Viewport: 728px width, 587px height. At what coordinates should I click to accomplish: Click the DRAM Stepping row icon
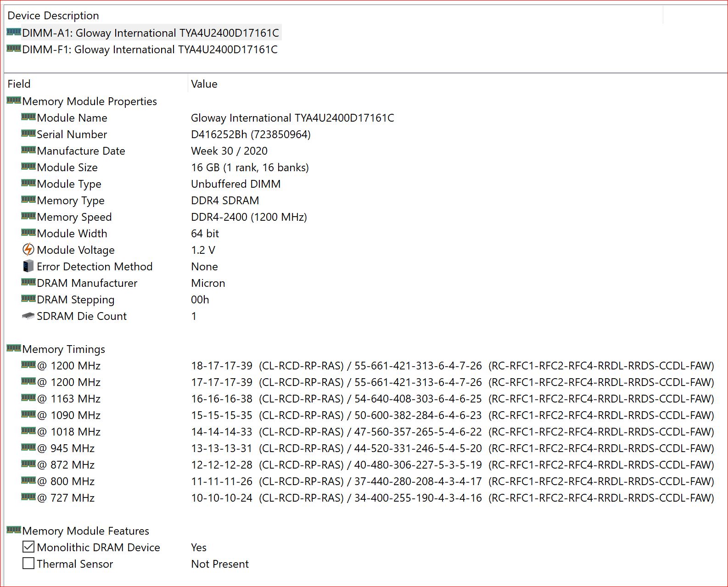pyautogui.click(x=28, y=299)
